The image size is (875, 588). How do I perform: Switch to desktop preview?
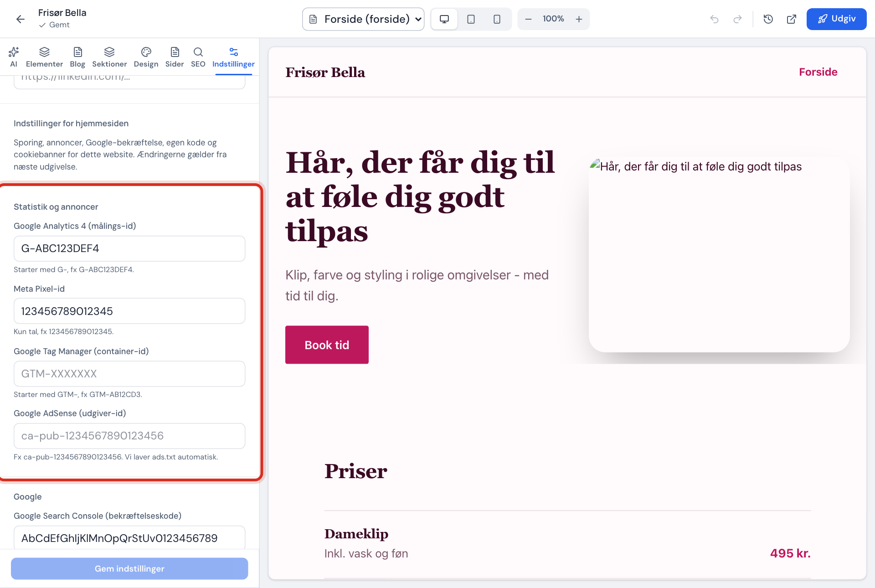coord(444,19)
